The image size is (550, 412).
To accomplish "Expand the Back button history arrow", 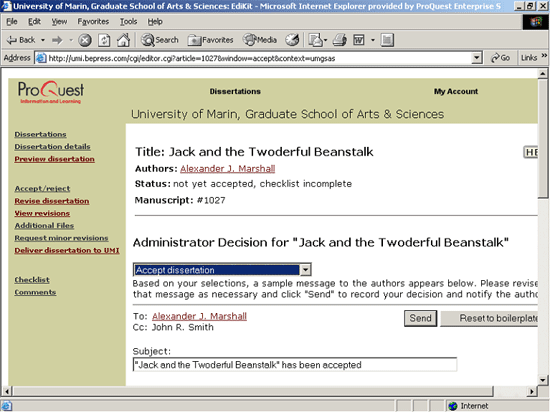I will click(x=43, y=40).
